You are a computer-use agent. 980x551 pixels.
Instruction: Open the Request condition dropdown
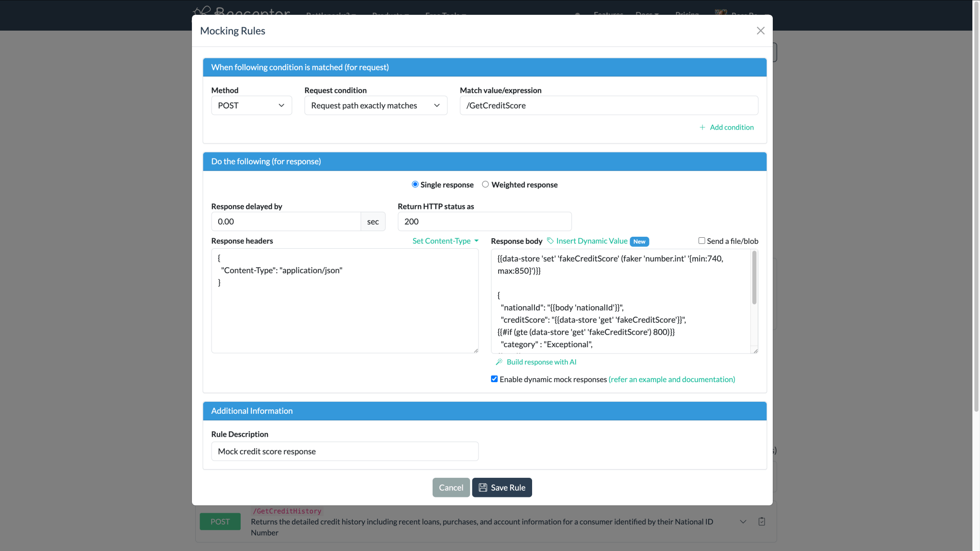point(375,105)
